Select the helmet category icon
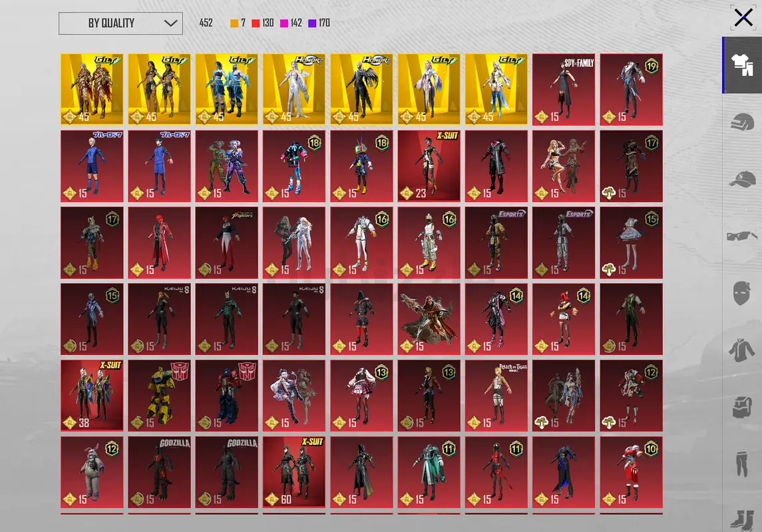Screen dimensions: 762x532 [x=742, y=122]
